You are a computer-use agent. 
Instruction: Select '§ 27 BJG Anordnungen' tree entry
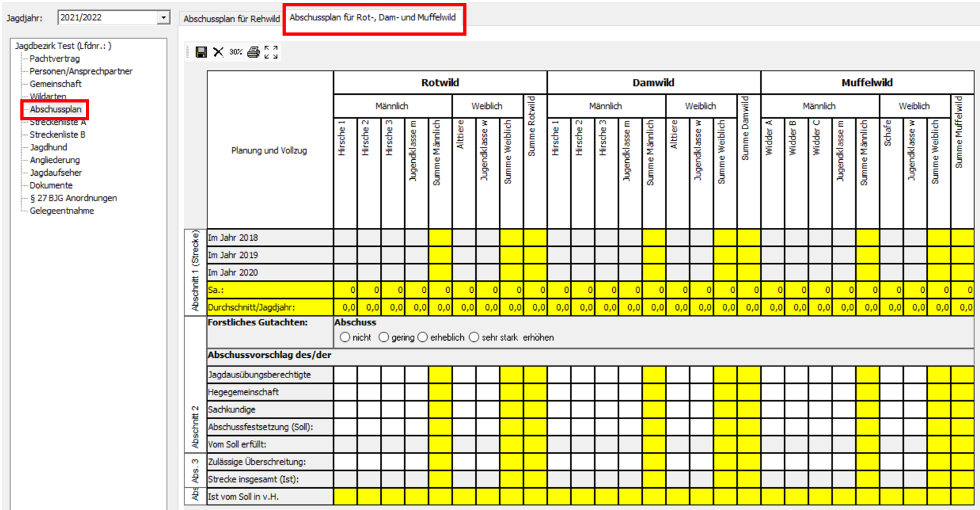73,198
